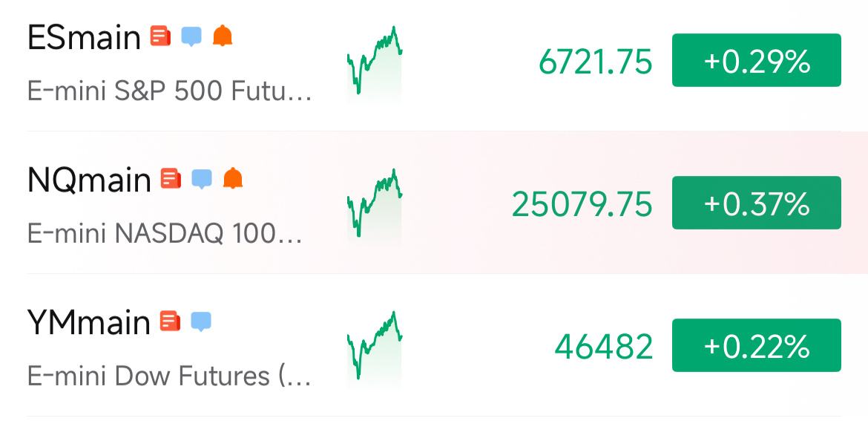Open the news icon beside YMmain
Image resolution: width=868 pixels, height=421 pixels.
pos(171,322)
